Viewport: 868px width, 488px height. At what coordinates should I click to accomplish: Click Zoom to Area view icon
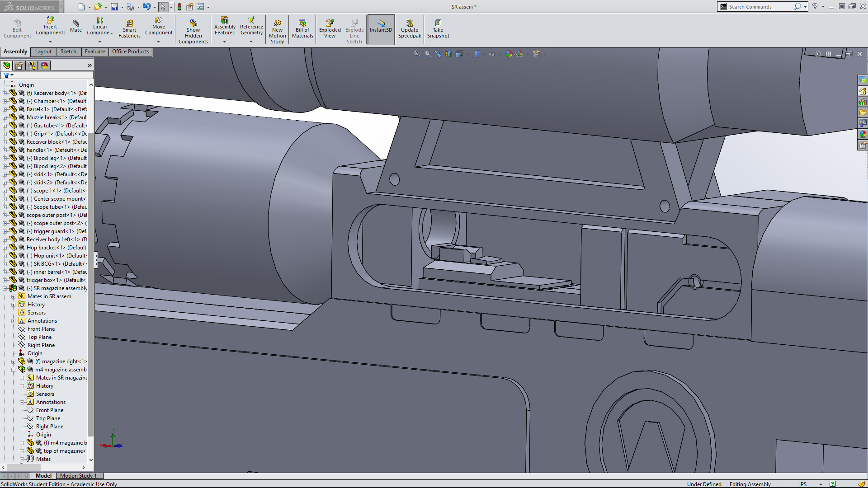428,54
